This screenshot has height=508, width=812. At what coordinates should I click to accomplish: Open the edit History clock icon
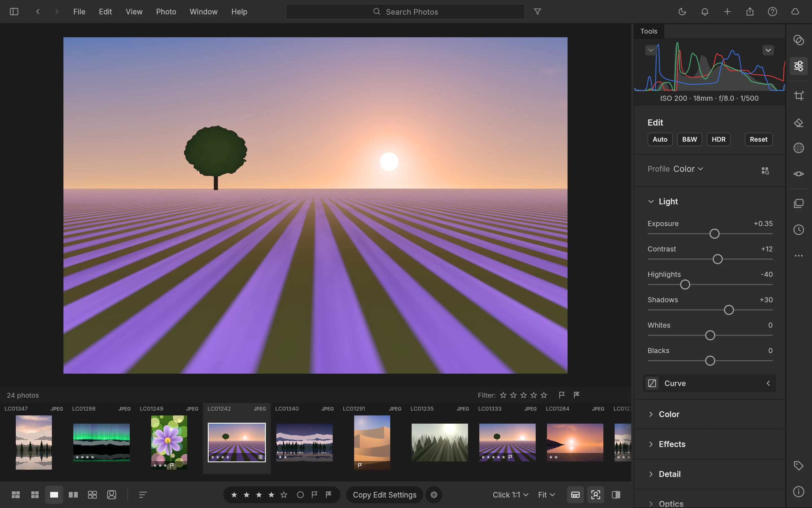coord(798,230)
